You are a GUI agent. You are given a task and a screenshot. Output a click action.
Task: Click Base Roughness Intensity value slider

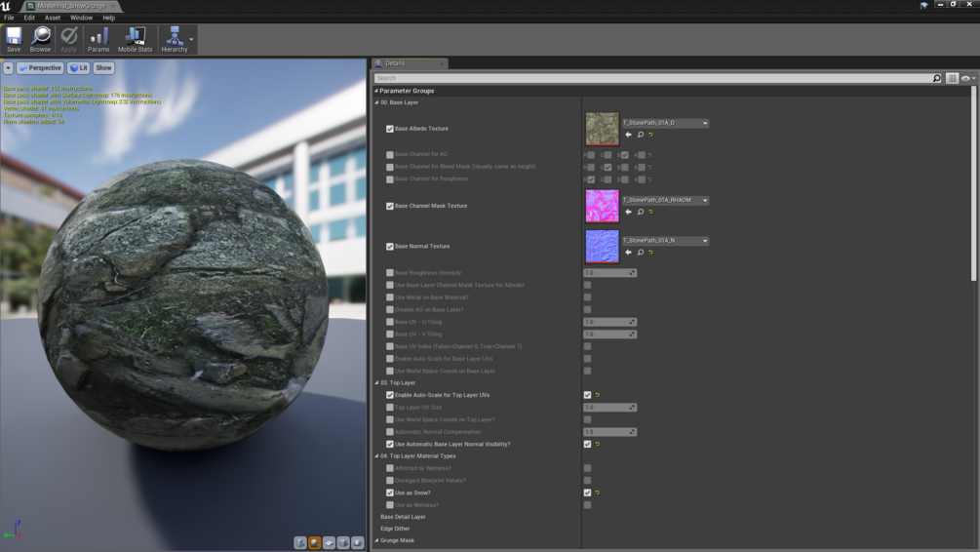(x=610, y=272)
